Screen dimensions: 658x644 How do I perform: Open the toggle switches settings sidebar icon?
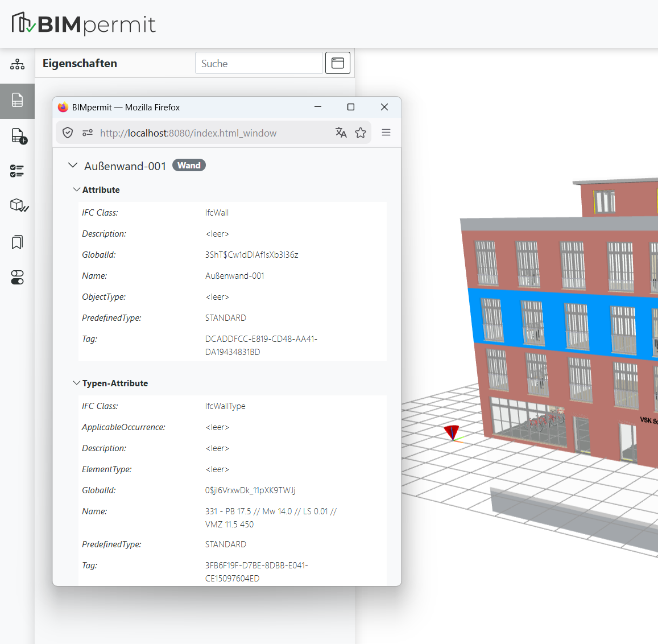17,277
